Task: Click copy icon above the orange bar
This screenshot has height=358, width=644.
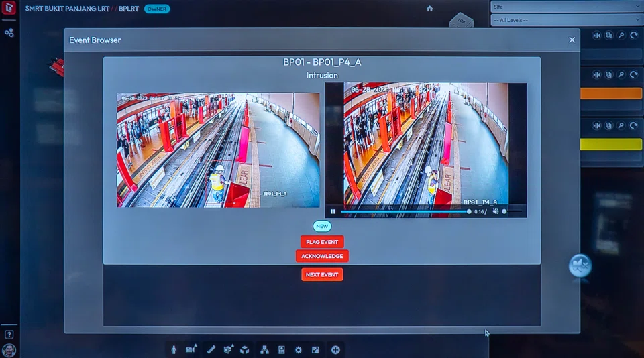Action: pyautogui.click(x=608, y=74)
